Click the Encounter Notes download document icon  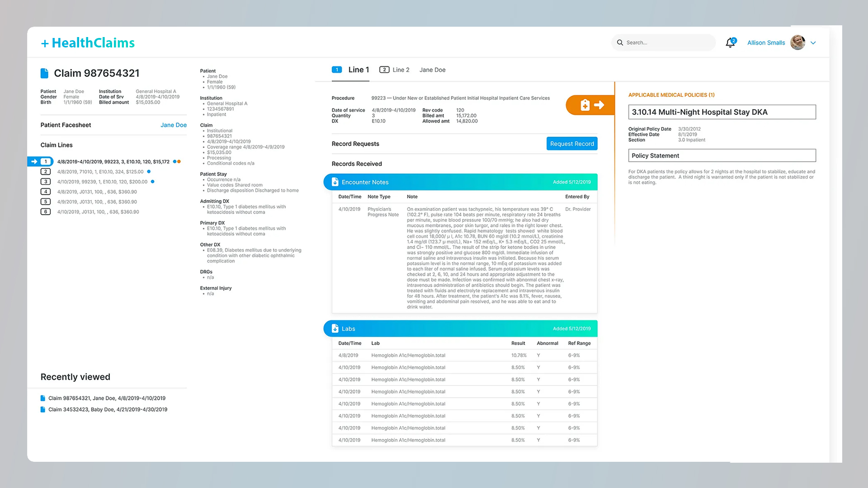pos(335,182)
